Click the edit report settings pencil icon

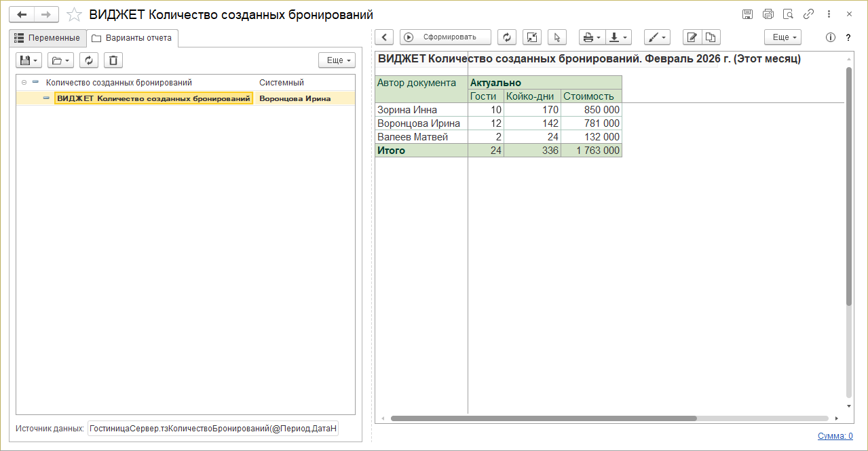pos(692,37)
